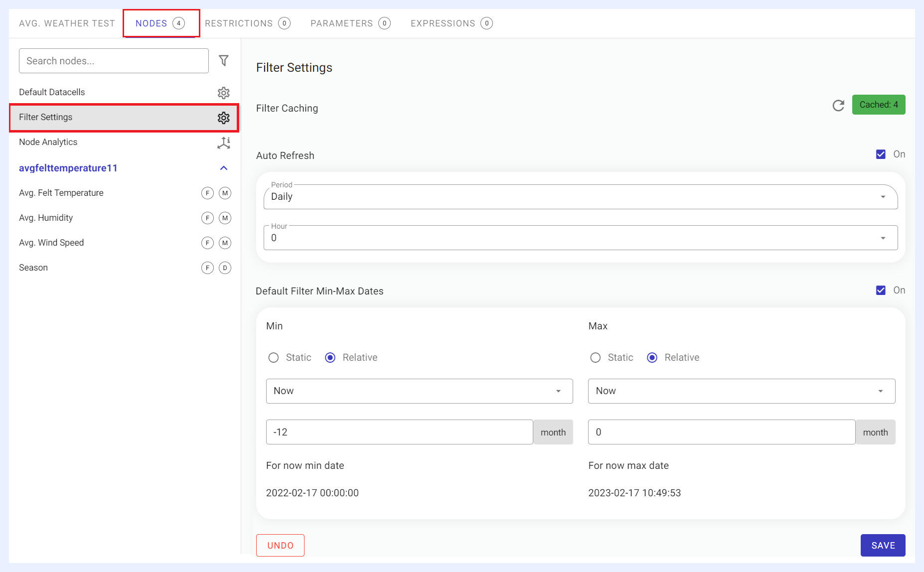Switch to the Avg. Weather Test tab

[x=67, y=23]
